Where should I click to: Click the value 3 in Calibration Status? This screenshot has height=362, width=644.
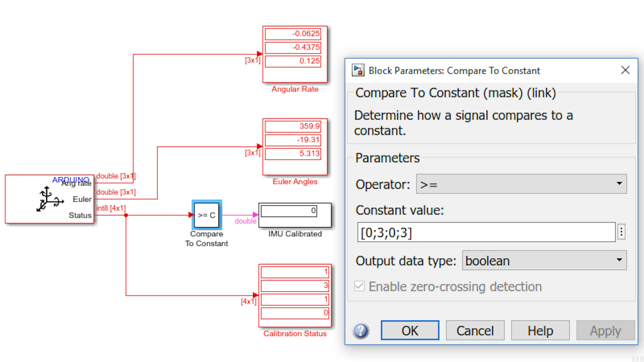326,285
